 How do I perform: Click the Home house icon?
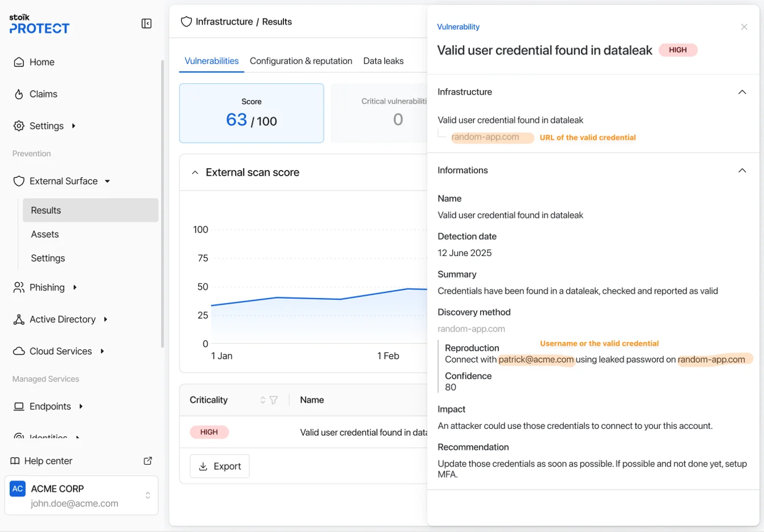pyautogui.click(x=19, y=62)
